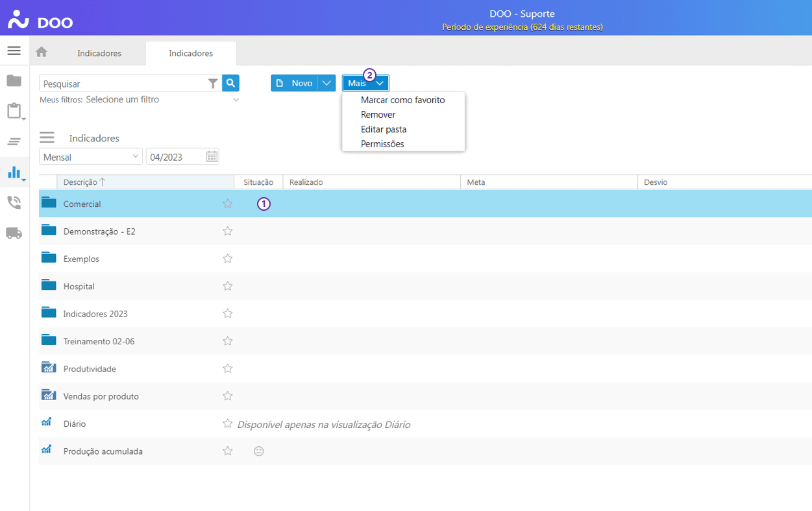Favorite the Produção acumulada star
Image resolution: width=812 pixels, height=511 pixels.
227,451
